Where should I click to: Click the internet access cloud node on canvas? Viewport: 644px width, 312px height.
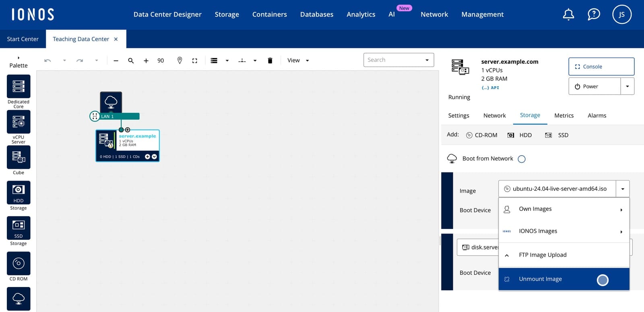(x=111, y=102)
